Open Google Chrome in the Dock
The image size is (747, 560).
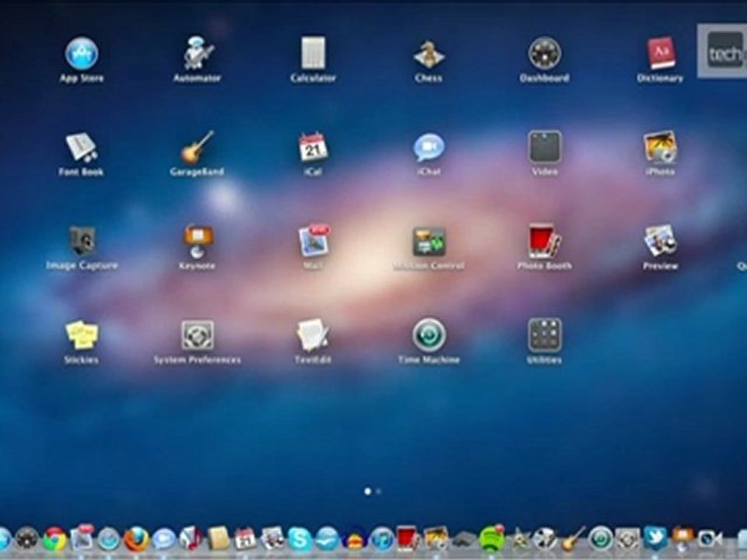point(54,540)
